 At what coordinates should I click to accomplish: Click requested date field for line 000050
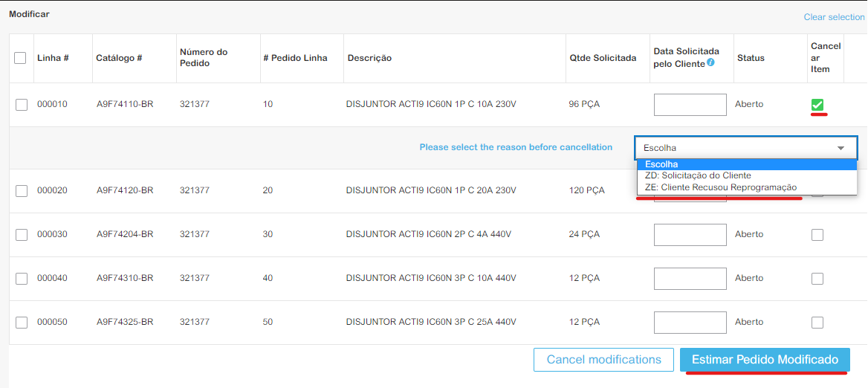[x=690, y=322]
